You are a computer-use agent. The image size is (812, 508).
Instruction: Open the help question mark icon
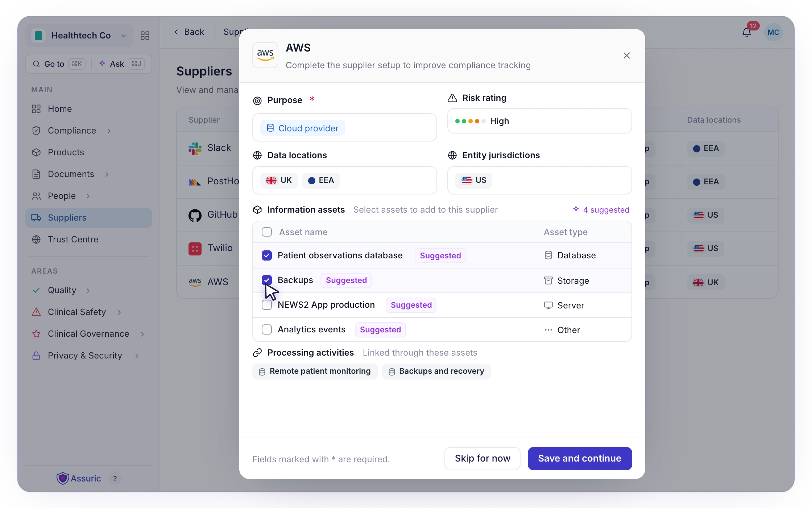[115, 478]
